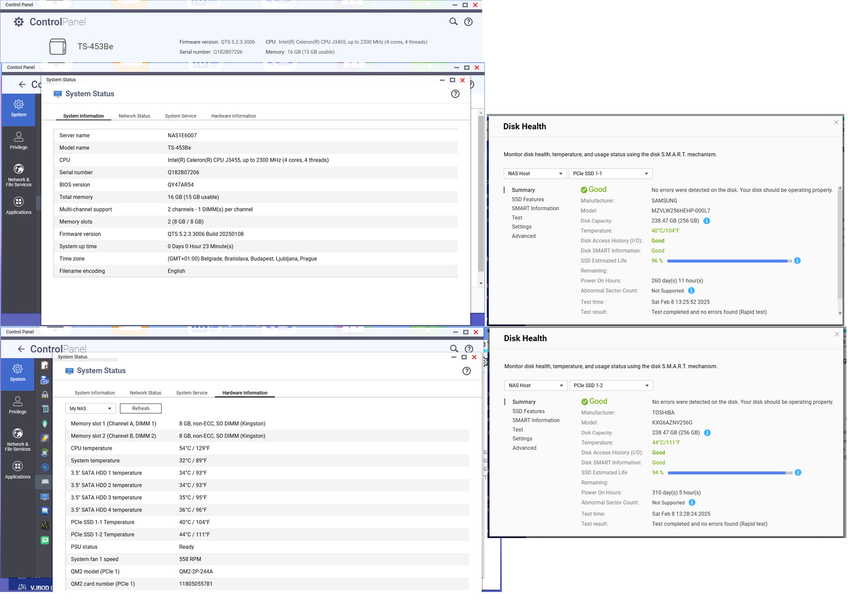Click the TOSHIBA model KXG6AZNV256G

coord(672,422)
